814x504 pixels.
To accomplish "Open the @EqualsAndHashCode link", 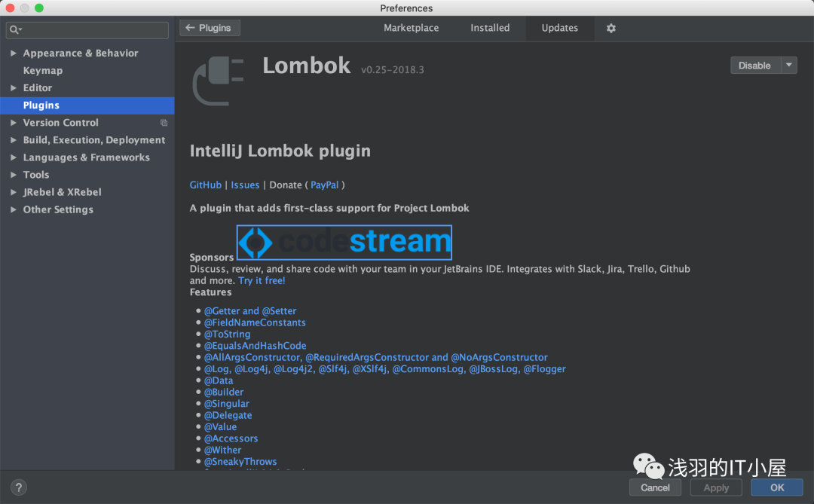I will click(255, 346).
